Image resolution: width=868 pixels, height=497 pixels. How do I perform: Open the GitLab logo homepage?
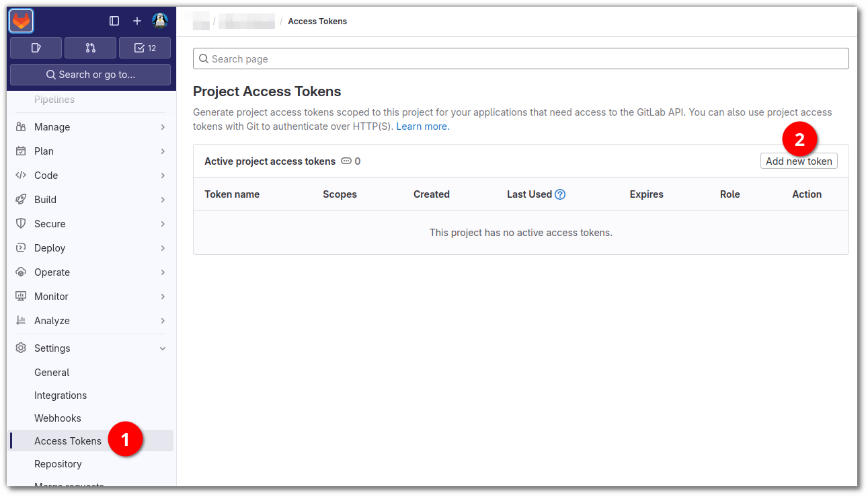22,22
